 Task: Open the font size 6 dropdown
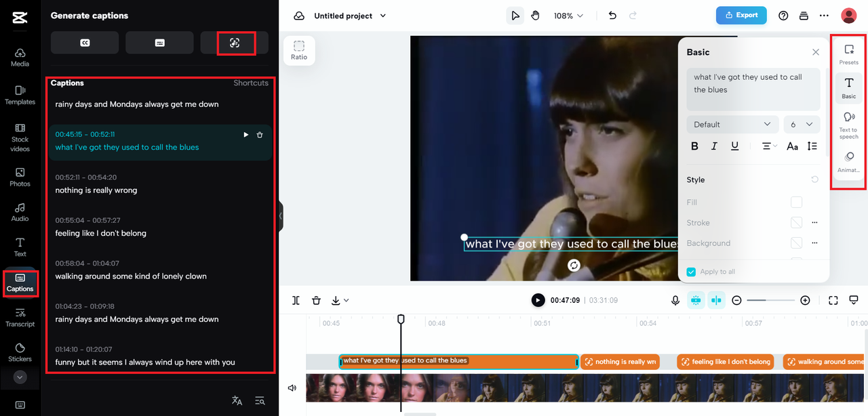(x=802, y=124)
